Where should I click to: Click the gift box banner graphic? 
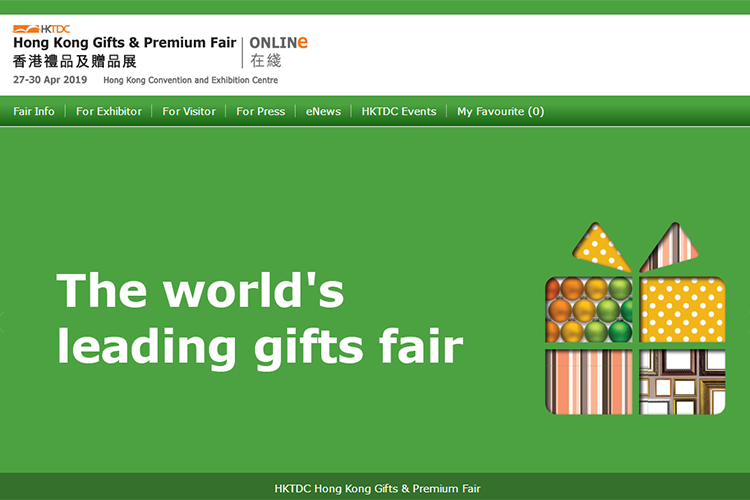coord(635,318)
